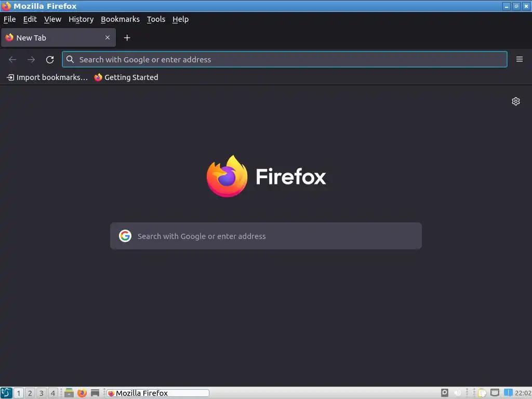The height and width of the screenshot is (399, 532).
Task: Open the View menu
Action: click(52, 19)
